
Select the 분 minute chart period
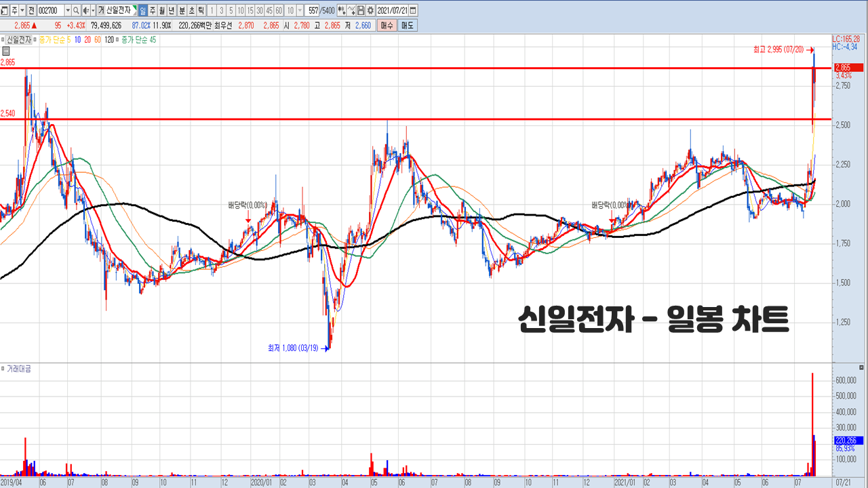pyautogui.click(x=182, y=10)
